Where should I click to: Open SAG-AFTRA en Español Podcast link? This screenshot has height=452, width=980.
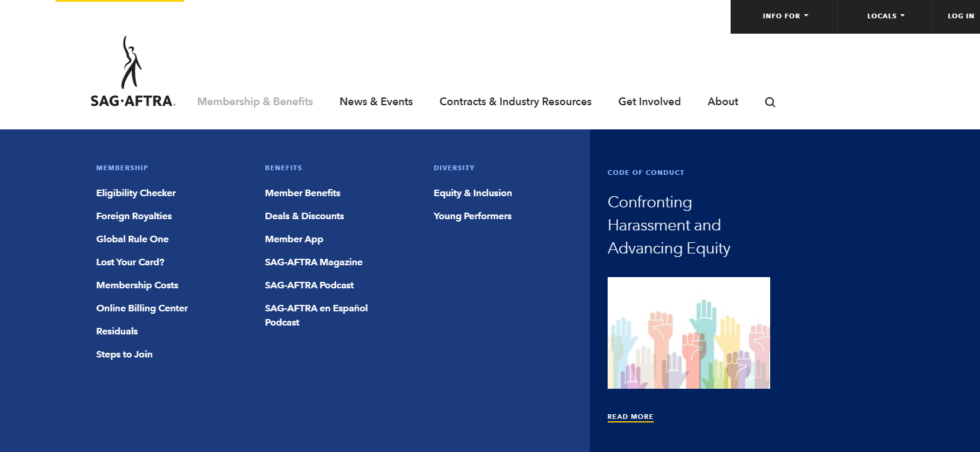[316, 316]
